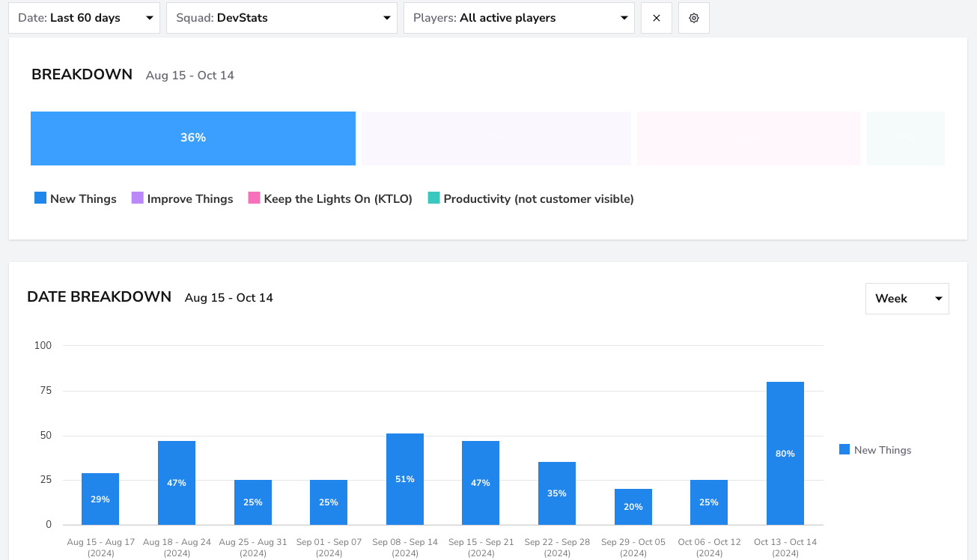The width and height of the screenshot is (977, 560).
Task: Select the 36% New Things breakdown segment
Action: tap(193, 139)
